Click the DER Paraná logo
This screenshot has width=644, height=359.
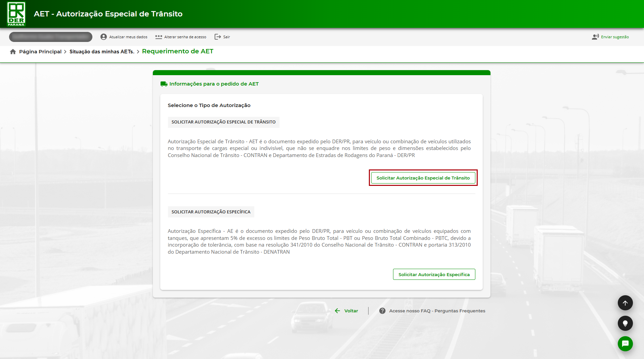(x=16, y=14)
